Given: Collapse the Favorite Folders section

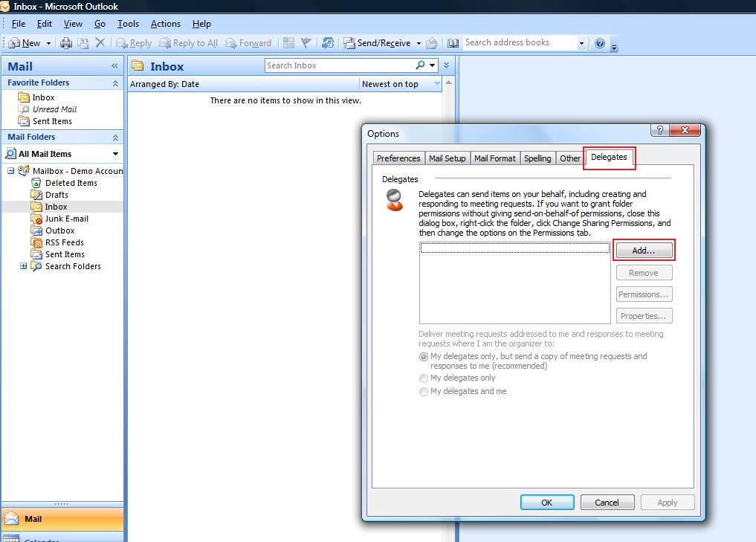Looking at the screenshot, I should click(115, 83).
